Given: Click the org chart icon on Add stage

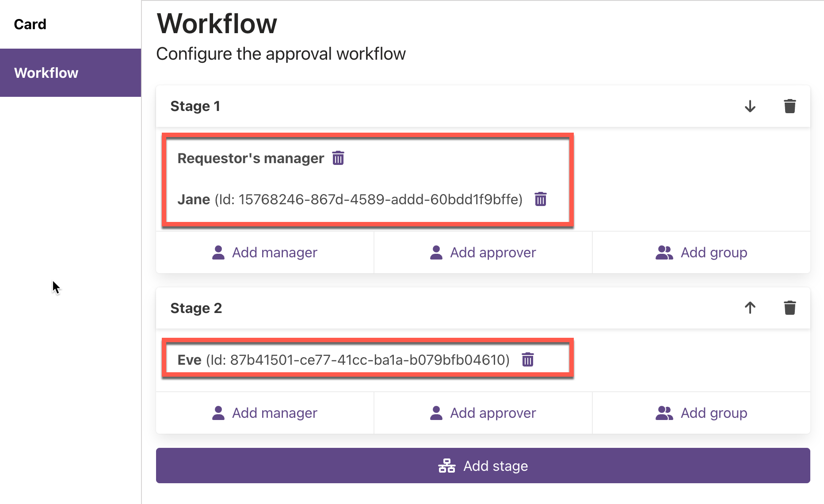Looking at the screenshot, I should 446,466.
